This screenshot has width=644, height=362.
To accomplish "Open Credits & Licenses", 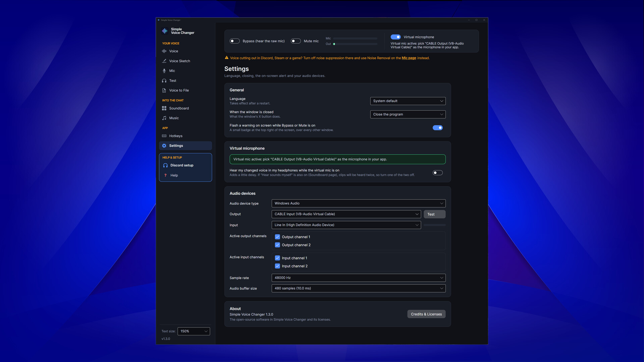I will tap(426, 314).
